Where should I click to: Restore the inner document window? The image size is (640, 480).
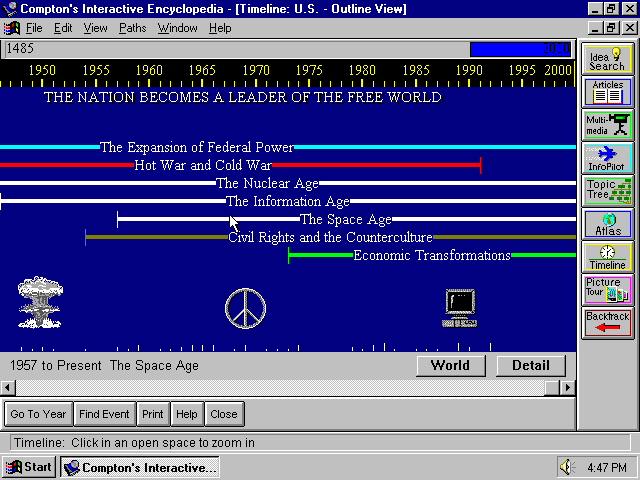point(611,28)
